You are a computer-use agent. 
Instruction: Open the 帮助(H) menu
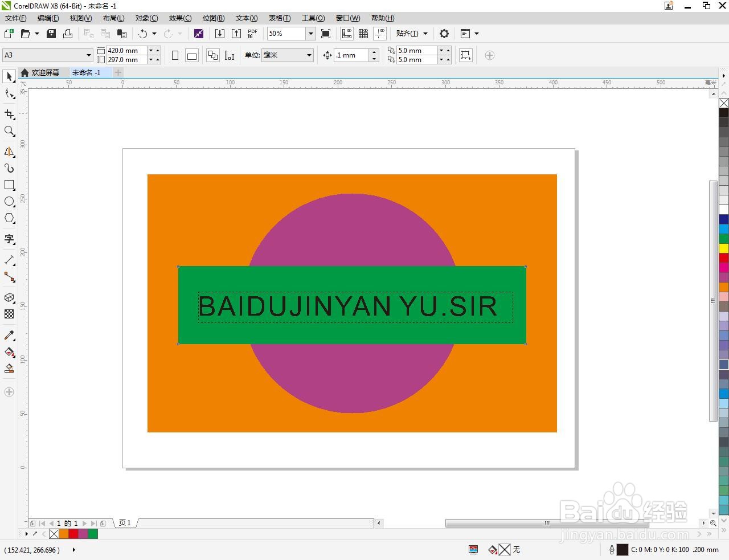383,18
